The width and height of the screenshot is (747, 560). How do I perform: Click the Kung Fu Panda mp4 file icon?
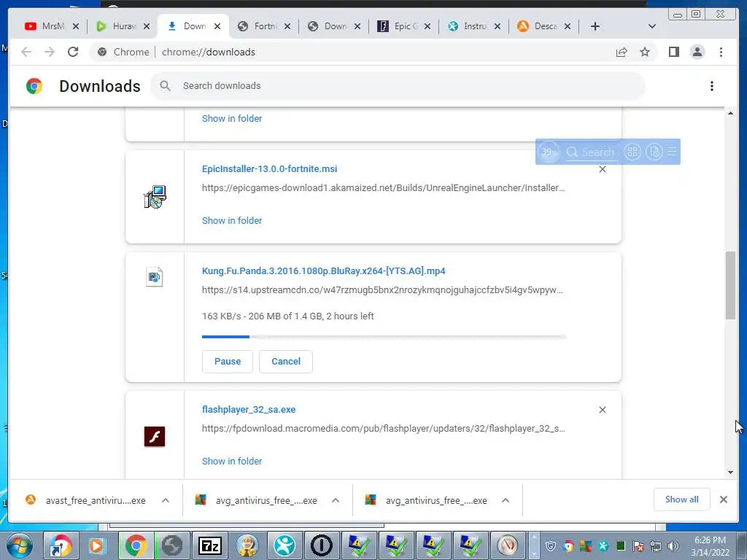point(155,276)
